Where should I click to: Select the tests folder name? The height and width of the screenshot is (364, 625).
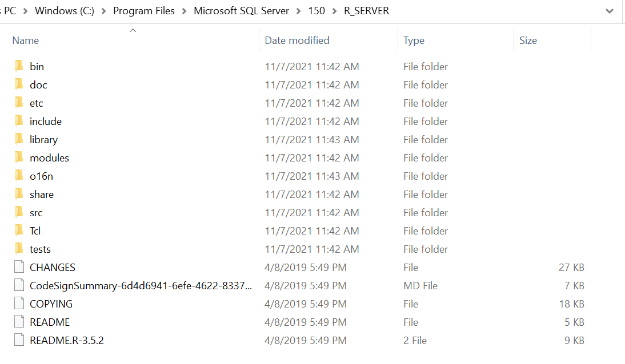(x=40, y=250)
